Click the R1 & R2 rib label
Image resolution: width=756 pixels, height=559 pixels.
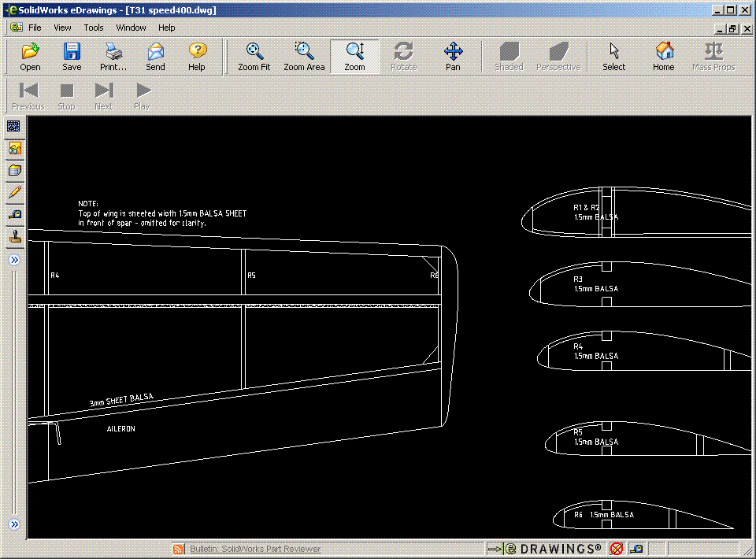(586, 208)
